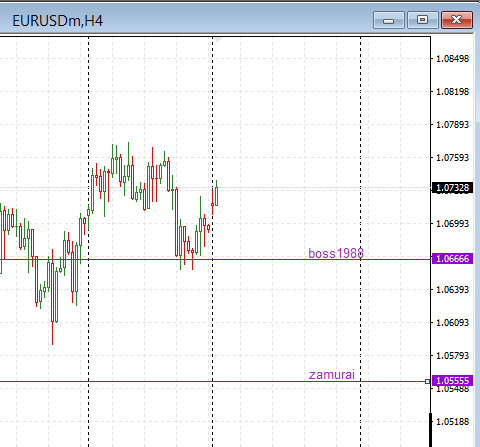Click the current price label 1.07328

[452, 188]
